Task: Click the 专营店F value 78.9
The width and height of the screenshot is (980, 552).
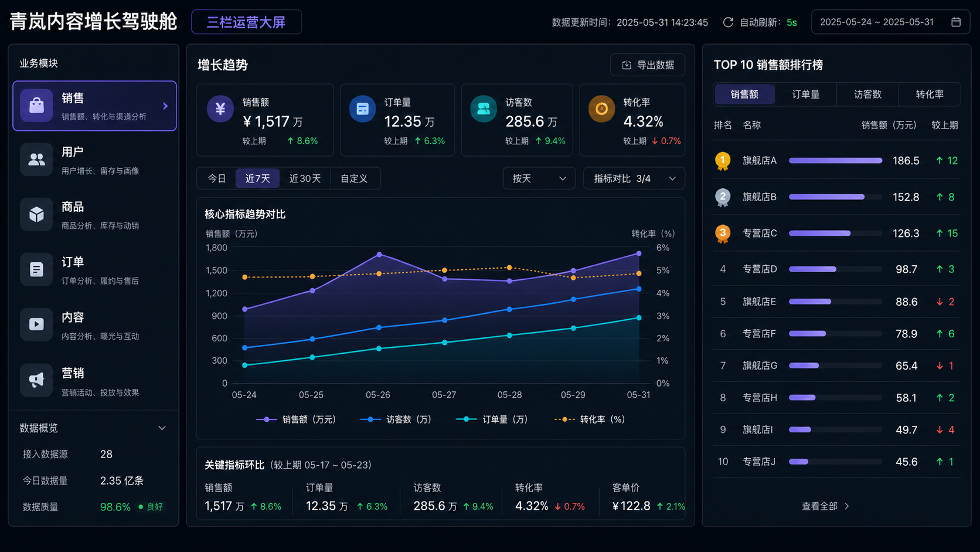Action: click(x=907, y=334)
